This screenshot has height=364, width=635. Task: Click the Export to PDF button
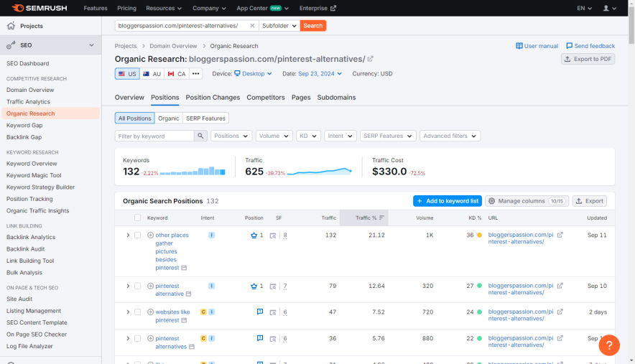tap(588, 59)
